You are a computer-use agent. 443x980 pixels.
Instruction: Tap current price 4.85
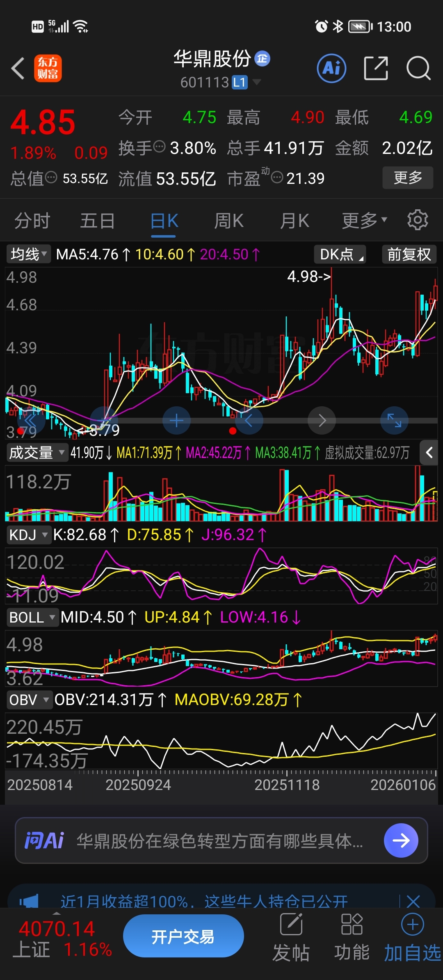tap(43, 122)
